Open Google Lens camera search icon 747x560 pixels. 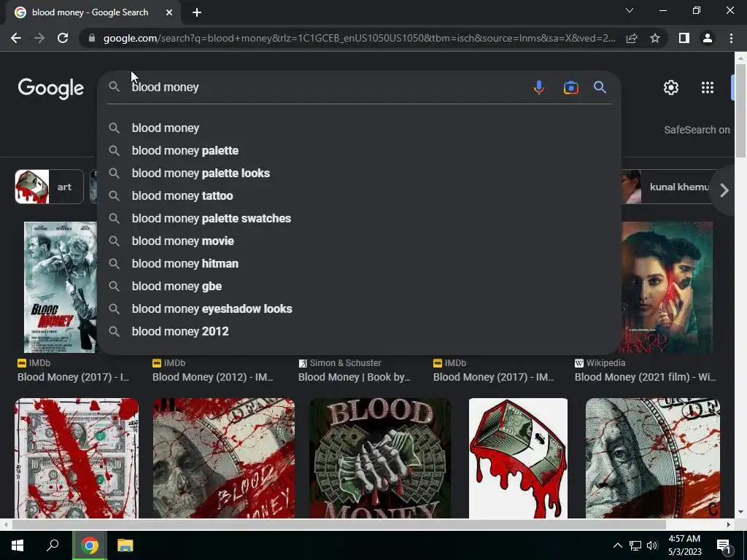pos(570,87)
